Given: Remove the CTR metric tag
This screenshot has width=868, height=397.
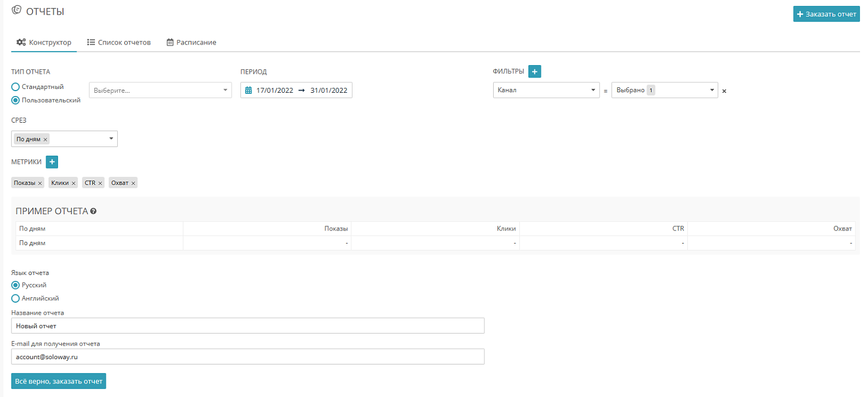Looking at the screenshot, I should [x=100, y=183].
